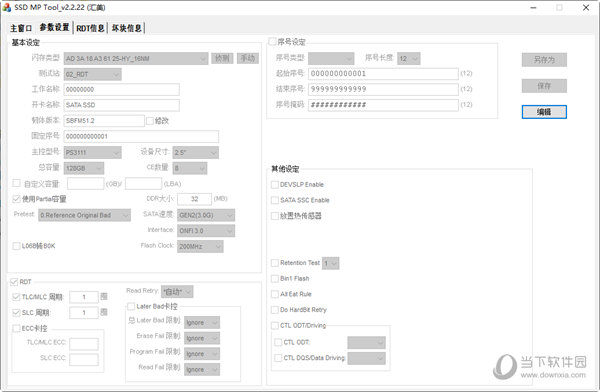Click the SLC 周期 count field
This screenshot has width=600, height=392.
pyautogui.click(x=84, y=313)
